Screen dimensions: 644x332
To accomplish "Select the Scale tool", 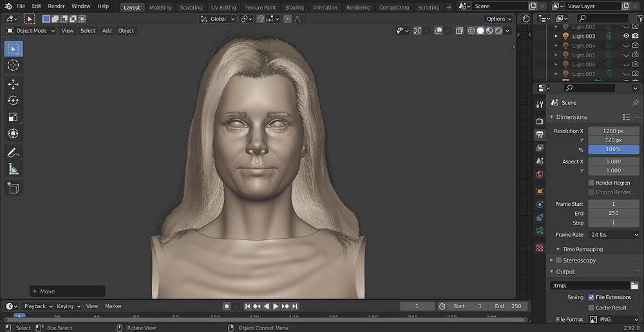I will tap(14, 117).
